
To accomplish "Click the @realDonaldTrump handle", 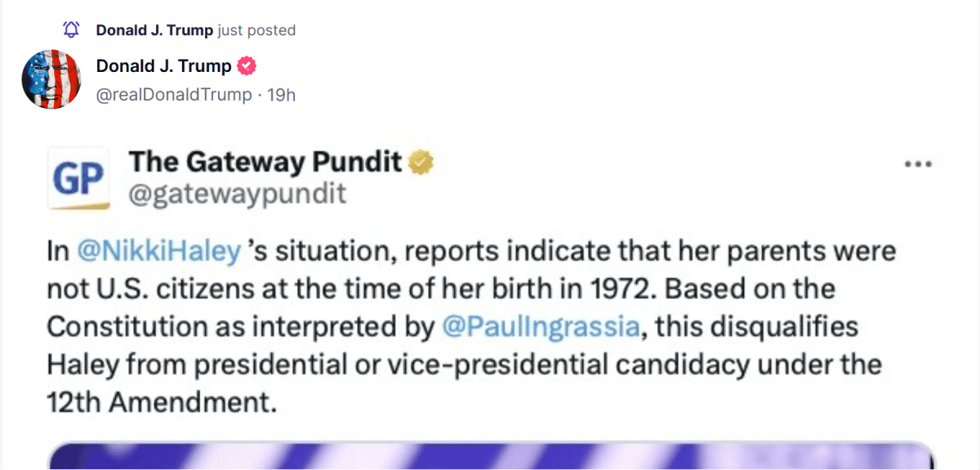I will [x=174, y=95].
